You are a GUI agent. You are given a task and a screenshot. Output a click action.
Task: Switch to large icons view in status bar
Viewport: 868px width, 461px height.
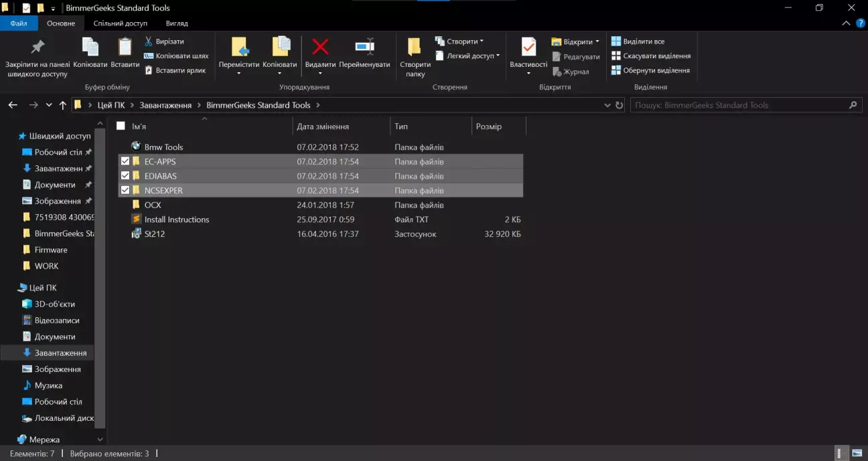857,453
